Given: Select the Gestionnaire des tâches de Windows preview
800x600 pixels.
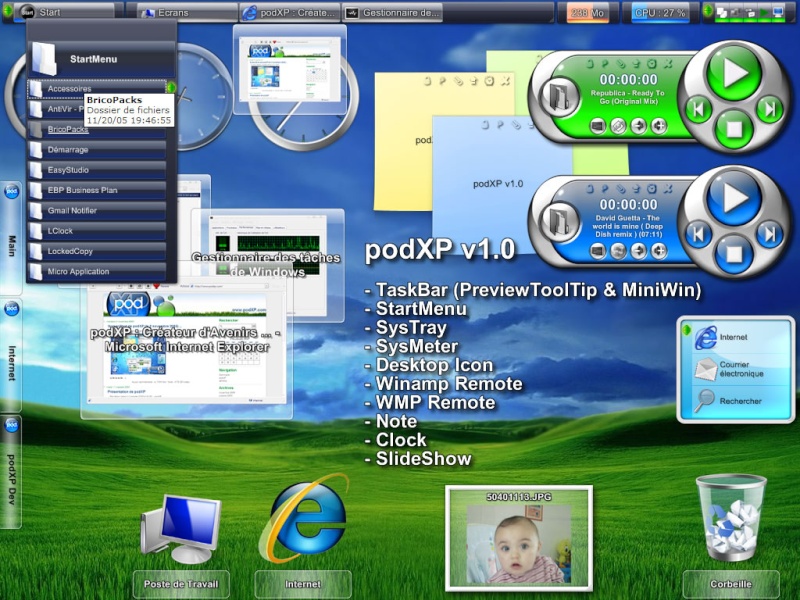Looking at the screenshot, I should [x=267, y=265].
